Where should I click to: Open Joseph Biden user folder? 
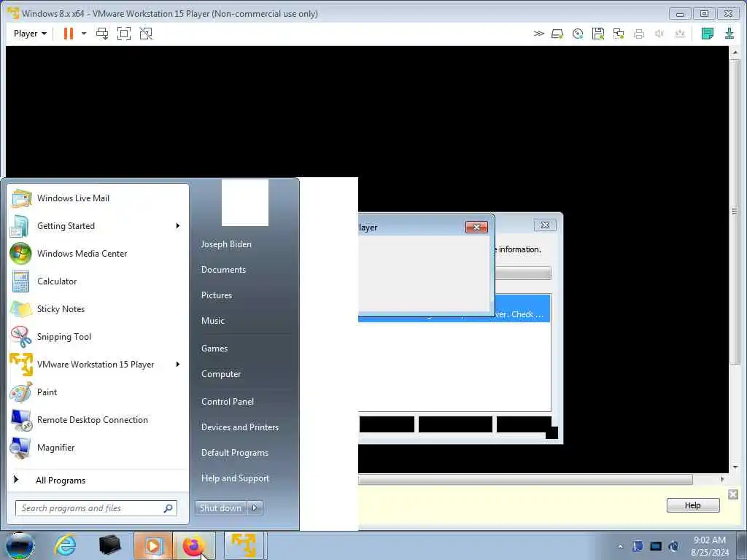[226, 244]
